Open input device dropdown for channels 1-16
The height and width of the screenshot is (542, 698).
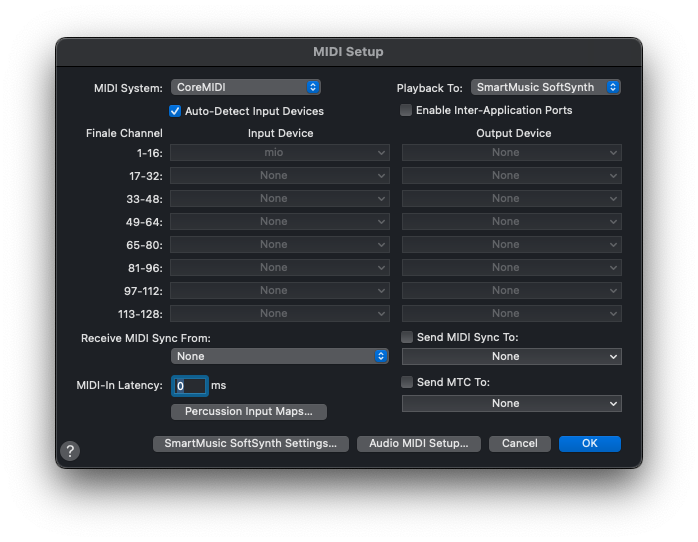pyautogui.click(x=280, y=152)
